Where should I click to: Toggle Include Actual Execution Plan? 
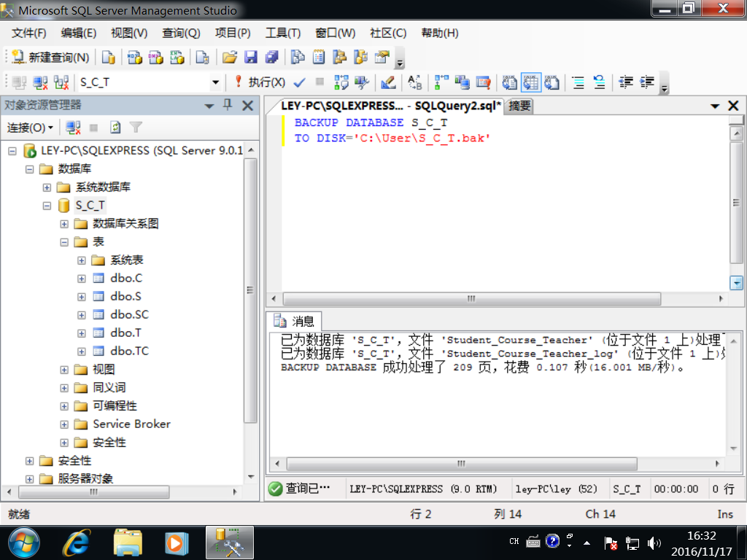point(441,82)
